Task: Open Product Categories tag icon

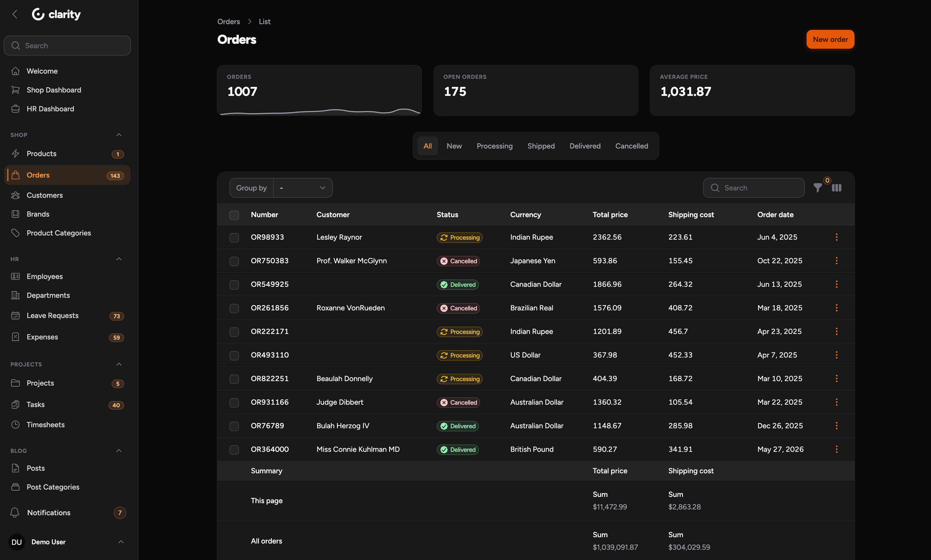Action: pos(15,233)
